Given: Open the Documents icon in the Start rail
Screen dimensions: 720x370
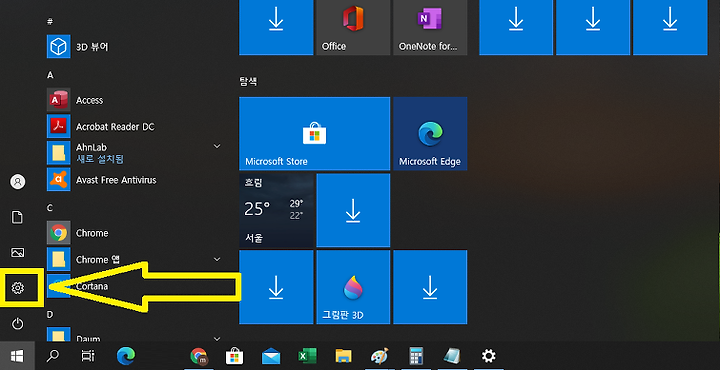Looking at the screenshot, I should pos(17,217).
